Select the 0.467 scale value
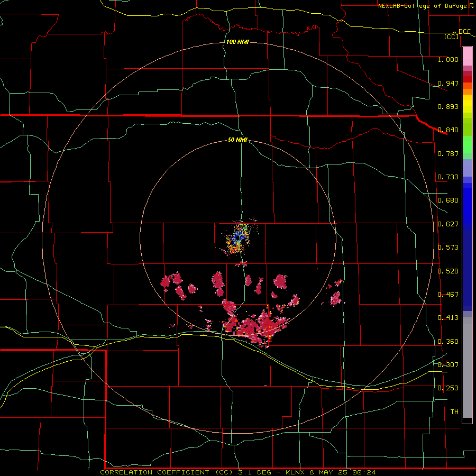This screenshot has width=476, height=476. (448, 295)
